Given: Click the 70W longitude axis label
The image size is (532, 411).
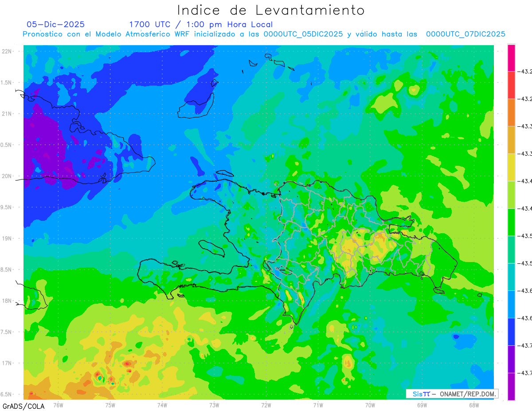Looking at the screenshot, I should point(370,405).
